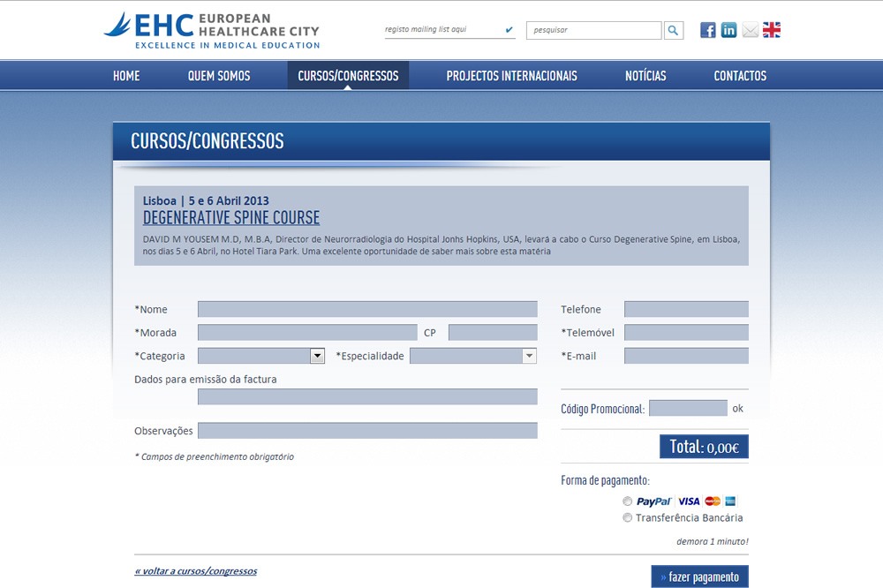Click the MasterCard logo
Viewport: 883px width, 588px height.
pos(713,501)
